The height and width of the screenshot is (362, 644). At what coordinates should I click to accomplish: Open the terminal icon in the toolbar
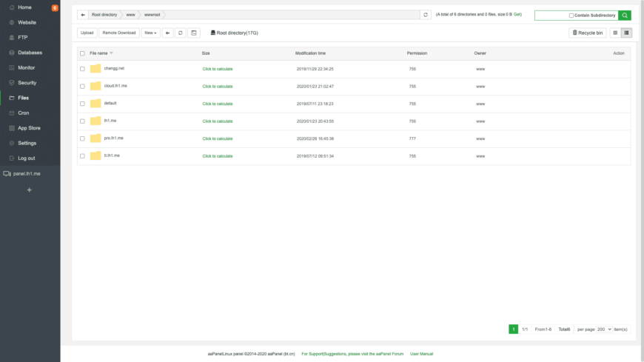click(193, 33)
